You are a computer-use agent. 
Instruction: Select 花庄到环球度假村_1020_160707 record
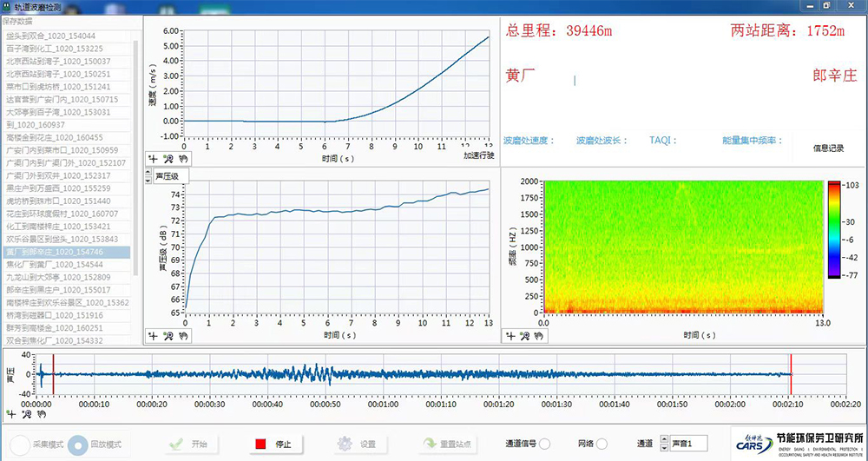click(x=66, y=214)
